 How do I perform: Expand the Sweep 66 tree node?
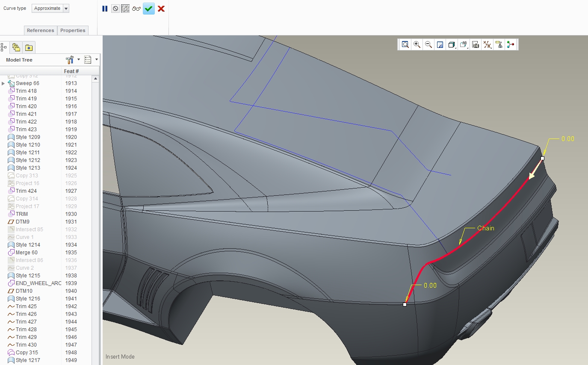3,83
